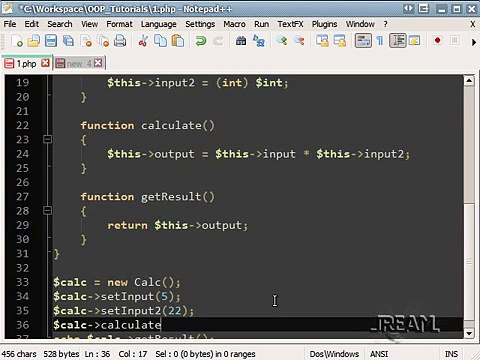
Task: Toggle INS insert mode in status bar
Action: point(451,354)
